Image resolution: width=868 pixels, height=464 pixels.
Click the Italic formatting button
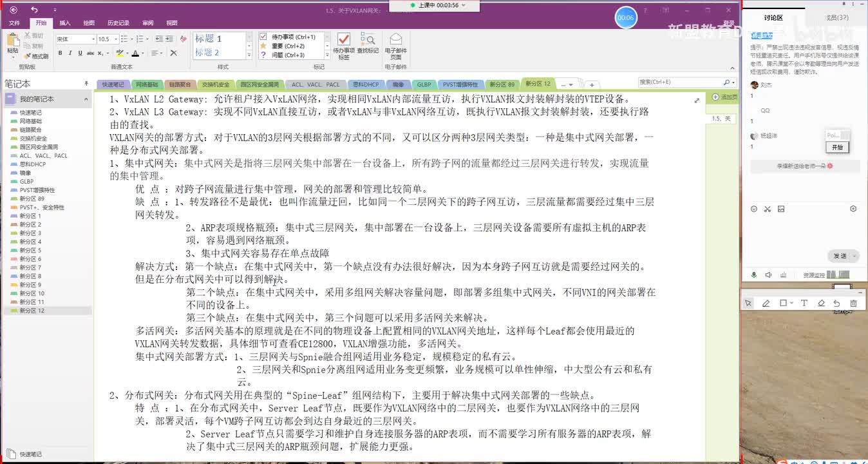70,53
